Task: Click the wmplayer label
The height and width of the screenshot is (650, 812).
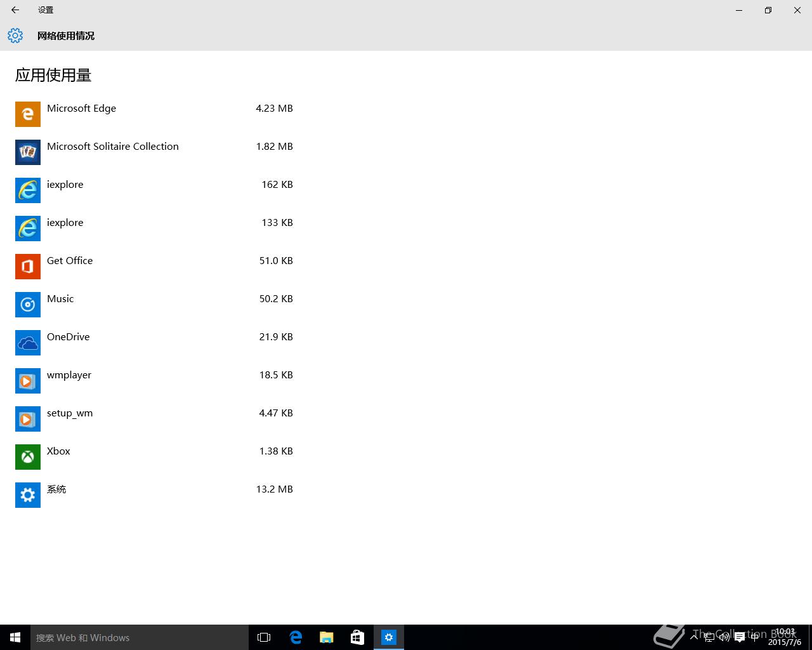Action: (69, 375)
